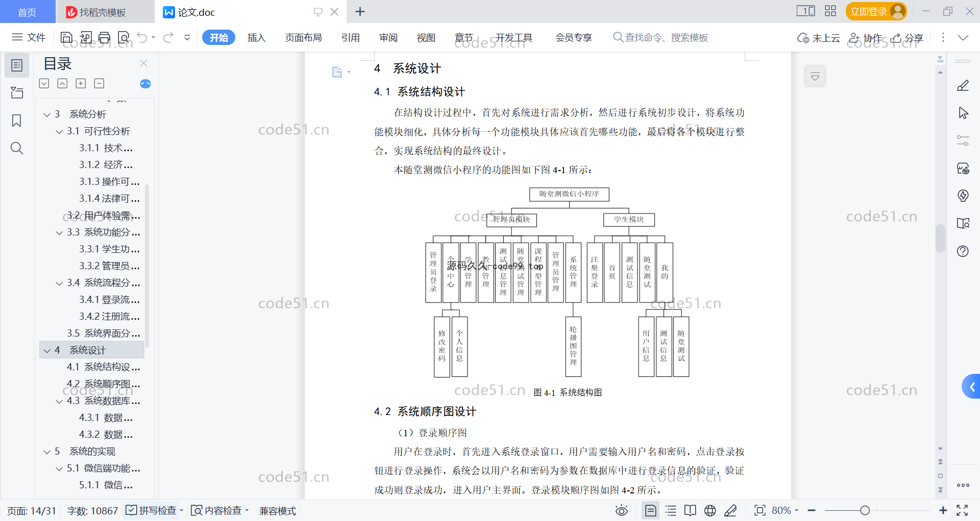
Task: Collapse the '3.4 系统流程分' outline node
Action: click(x=59, y=283)
